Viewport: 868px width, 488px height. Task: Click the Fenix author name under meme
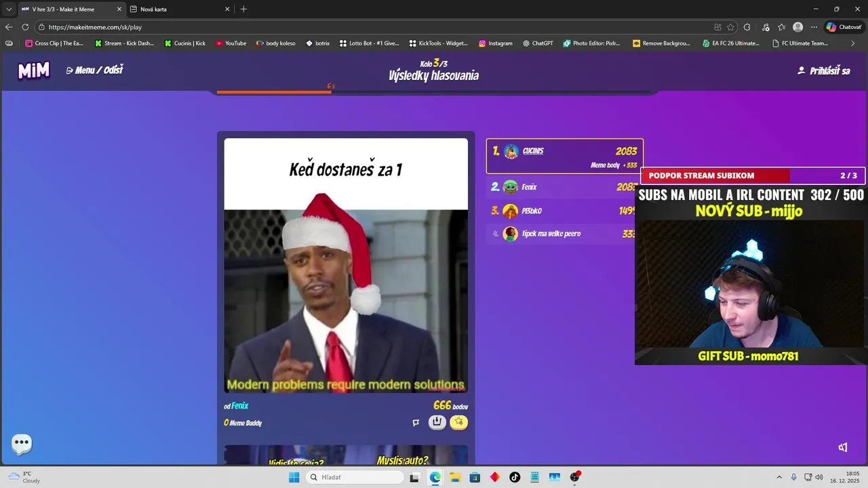coord(240,405)
